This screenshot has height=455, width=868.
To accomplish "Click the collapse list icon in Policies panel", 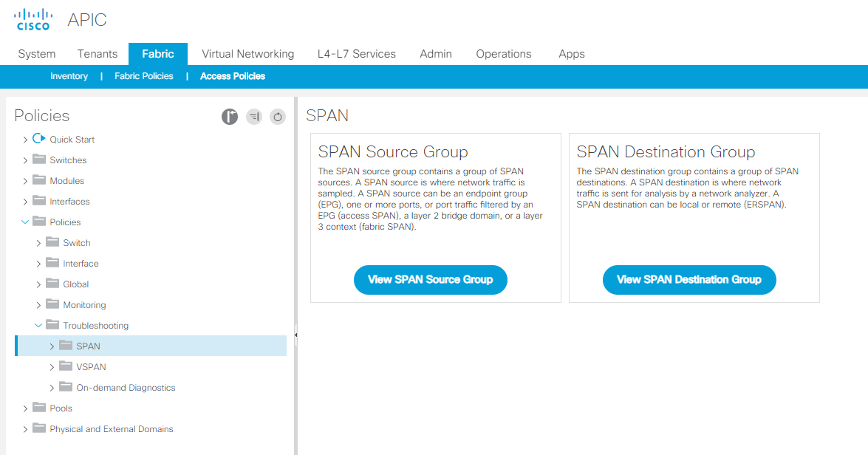I will coord(254,117).
